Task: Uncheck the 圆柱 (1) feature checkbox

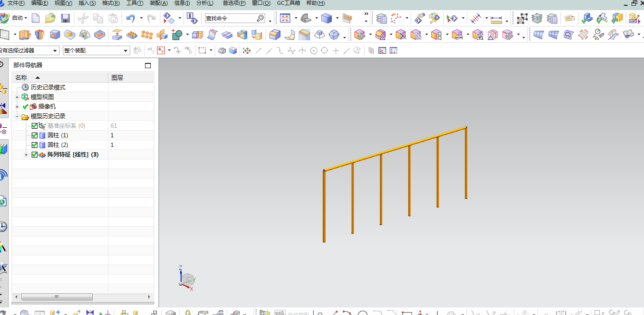Action: tap(35, 135)
